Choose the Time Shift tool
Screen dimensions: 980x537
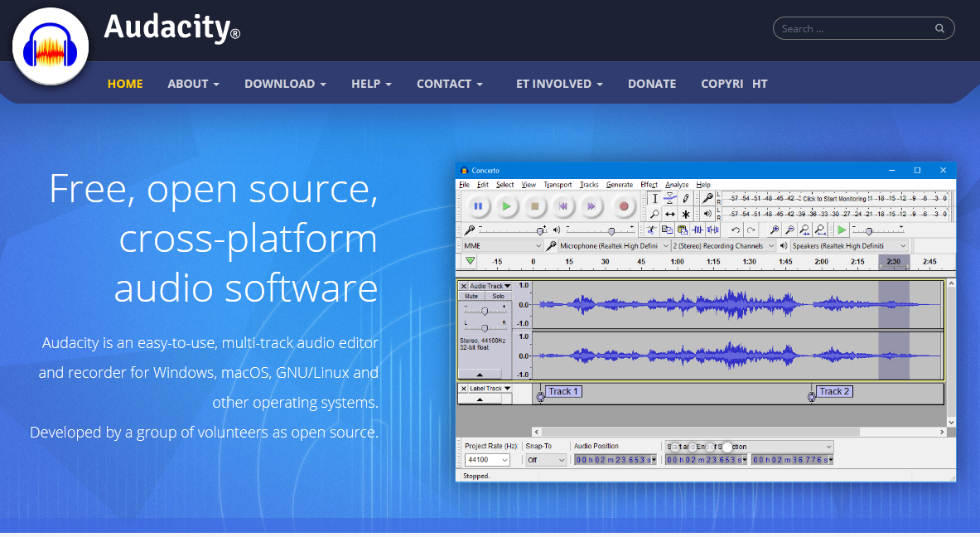click(669, 214)
